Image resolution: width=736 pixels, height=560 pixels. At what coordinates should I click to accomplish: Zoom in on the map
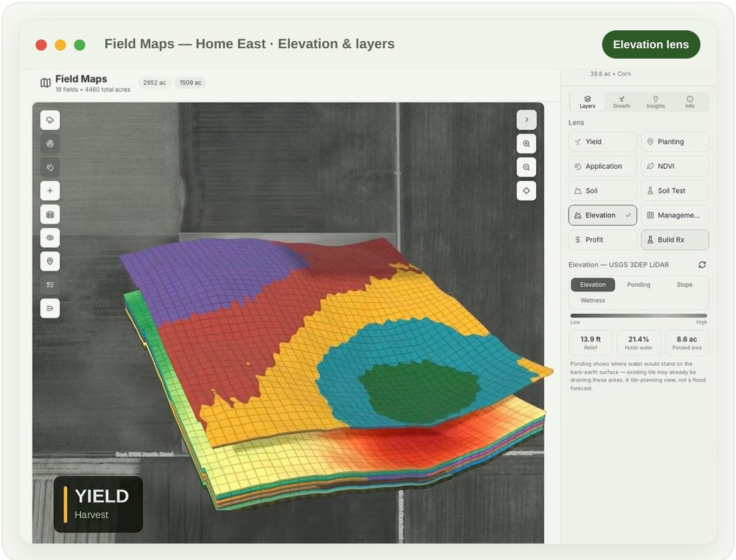pyautogui.click(x=526, y=144)
